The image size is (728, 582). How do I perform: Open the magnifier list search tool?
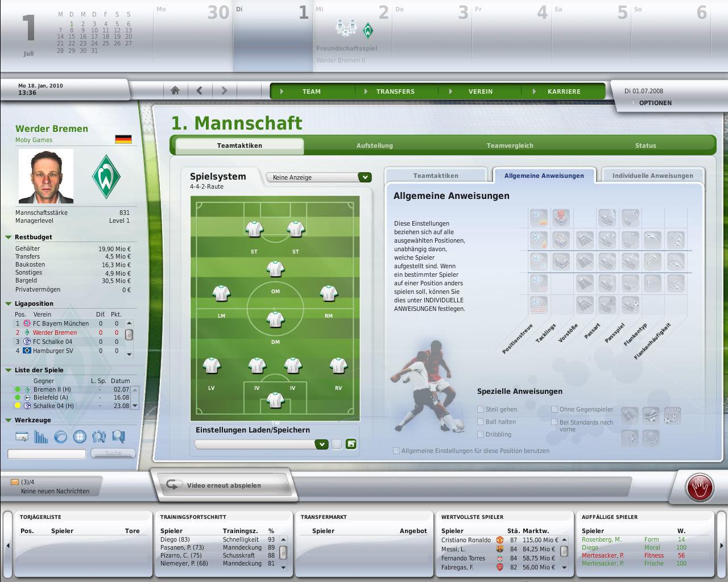pos(118,436)
